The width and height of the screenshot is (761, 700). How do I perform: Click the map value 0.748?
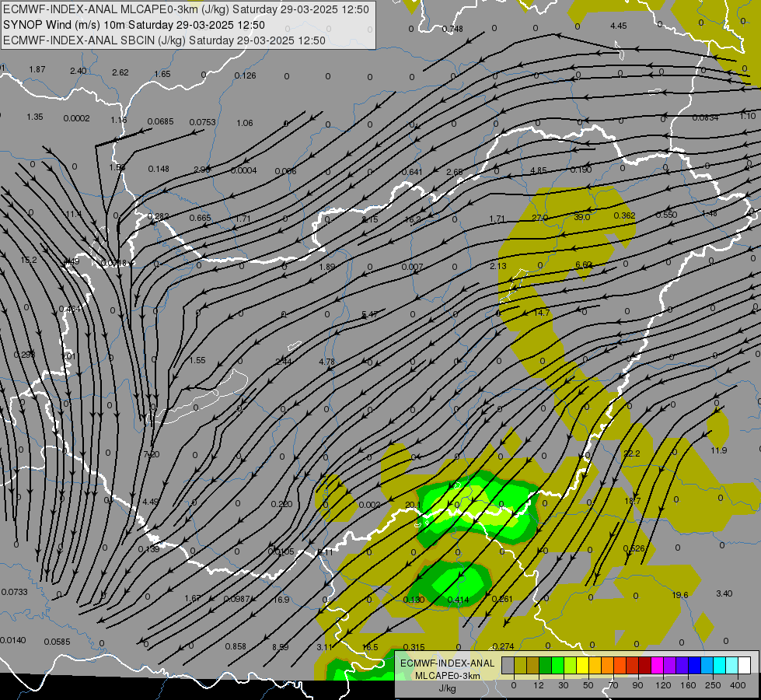(x=452, y=29)
